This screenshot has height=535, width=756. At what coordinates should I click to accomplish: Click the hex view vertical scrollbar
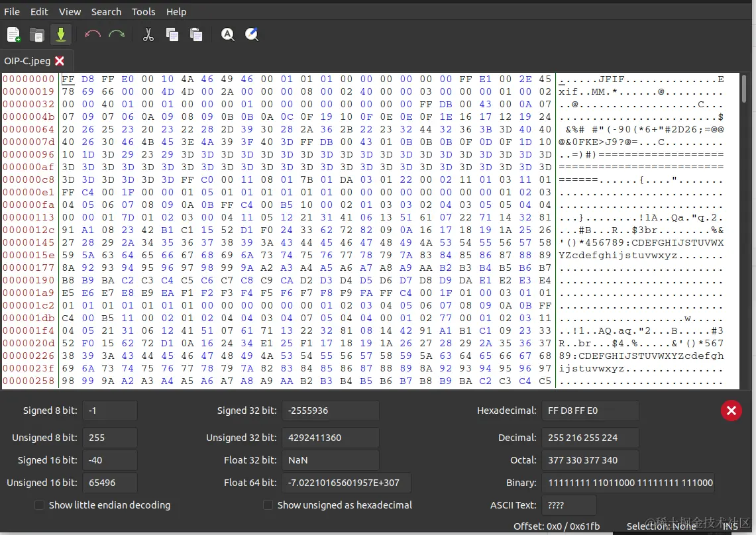(x=744, y=87)
